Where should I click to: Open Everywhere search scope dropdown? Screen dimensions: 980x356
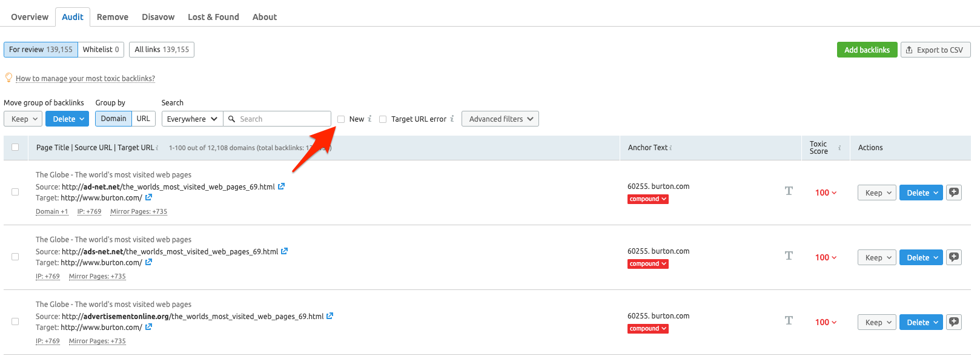point(192,119)
